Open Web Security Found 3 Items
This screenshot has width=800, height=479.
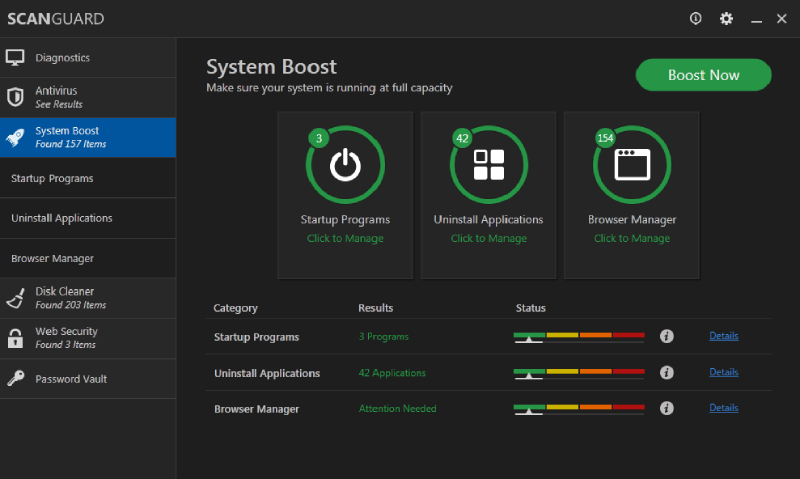tap(88, 338)
